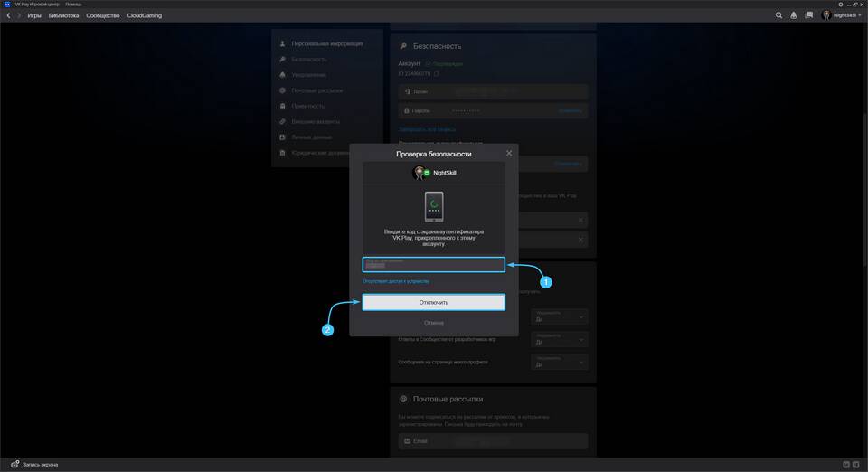Select Персональная информация in sidebar
868x472 pixels.
(x=327, y=43)
